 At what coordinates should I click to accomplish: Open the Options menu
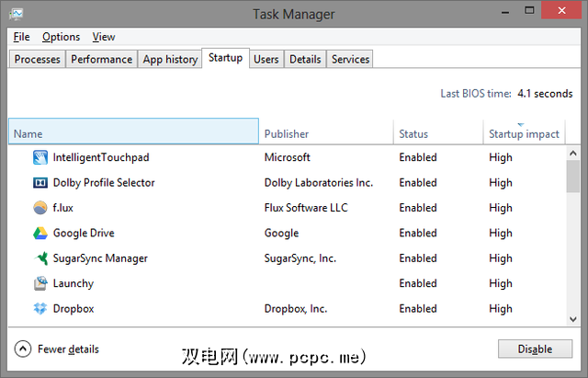[61, 37]
